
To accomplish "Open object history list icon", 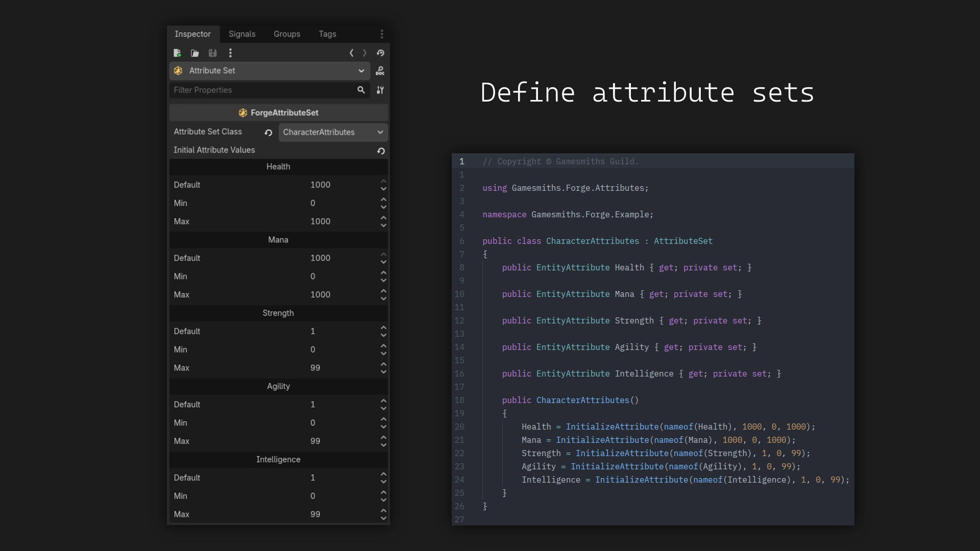I will (x=380, y=53).
